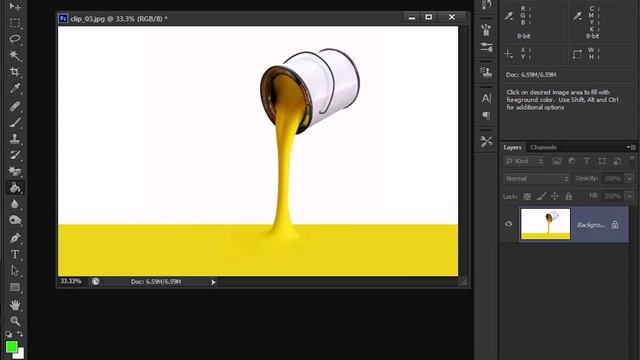
Task: Click the status bar round preview icon
Action: (x=96, y=281)
